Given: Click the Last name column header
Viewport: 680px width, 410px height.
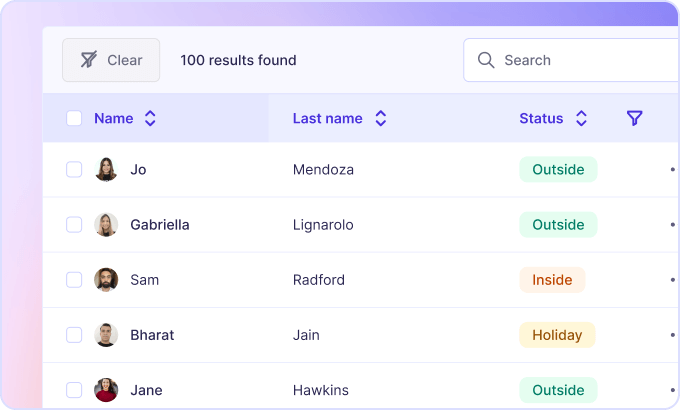Looking at the screenshot, I should pos(327,118).
